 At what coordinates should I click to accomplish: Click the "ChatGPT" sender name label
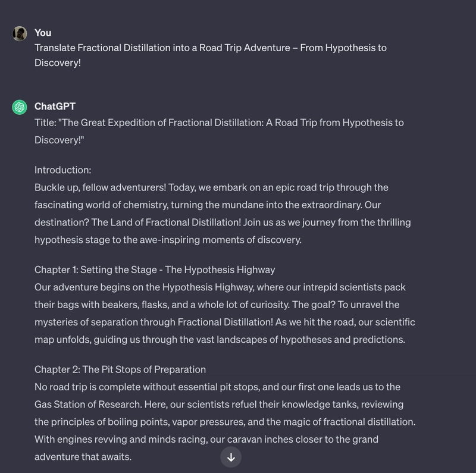coord(55,106)
